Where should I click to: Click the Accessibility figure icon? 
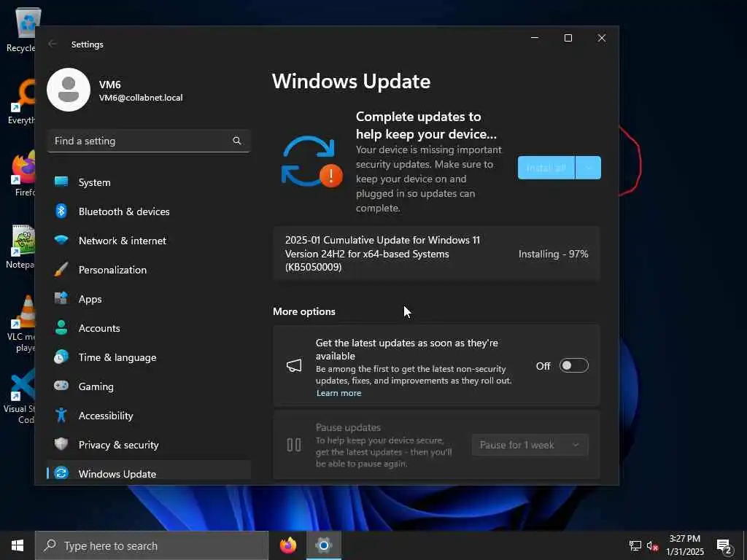tap(61, 415)
